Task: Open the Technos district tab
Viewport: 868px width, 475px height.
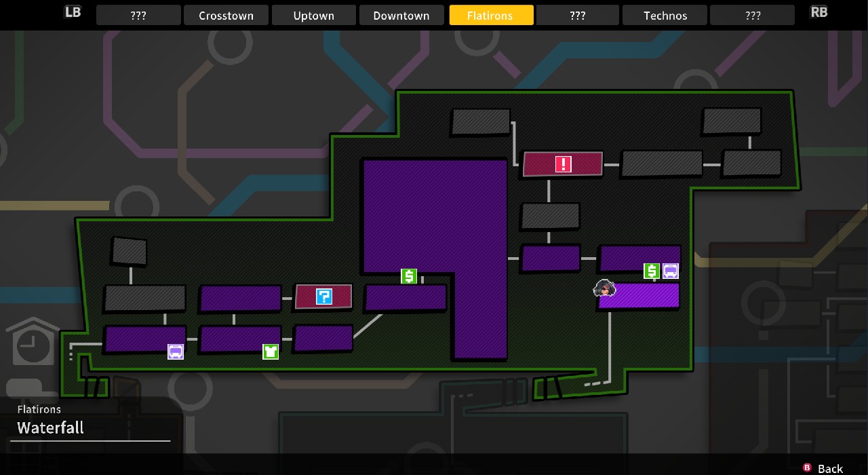Action: (x=665, y=15)
